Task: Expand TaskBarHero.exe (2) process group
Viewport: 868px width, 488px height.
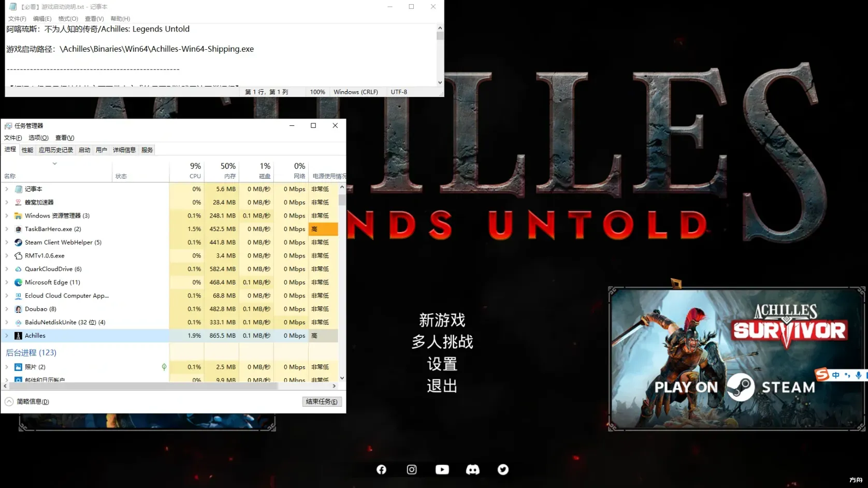Action: 7,229
